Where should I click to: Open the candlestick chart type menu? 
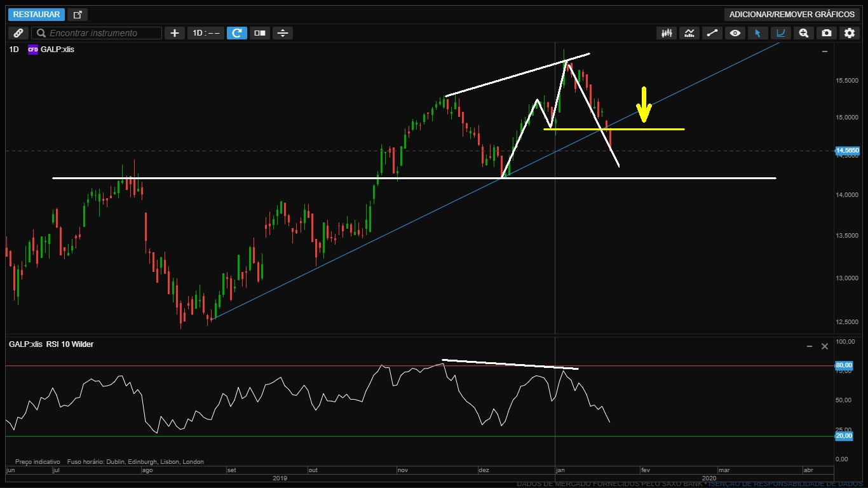click(x=667, y=33)
